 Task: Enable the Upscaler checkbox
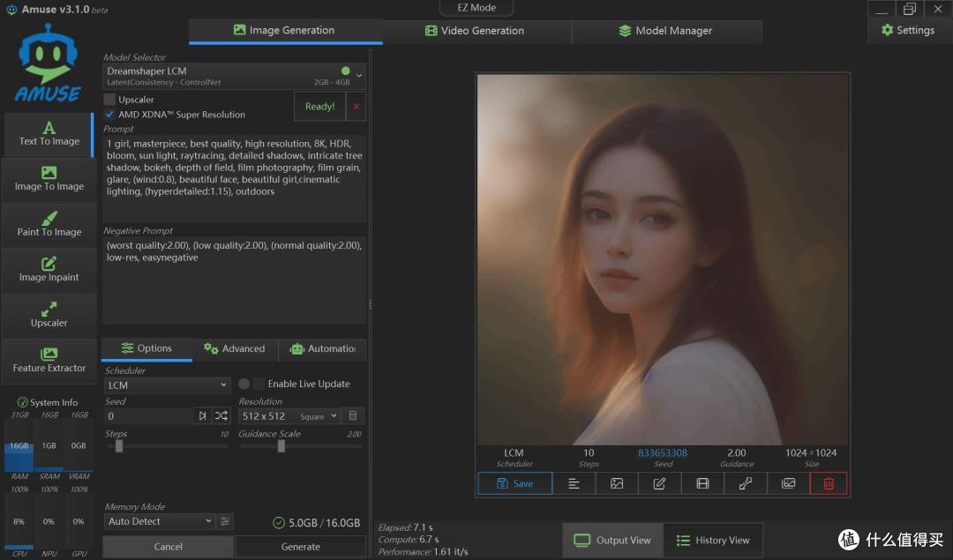(109, 100)
